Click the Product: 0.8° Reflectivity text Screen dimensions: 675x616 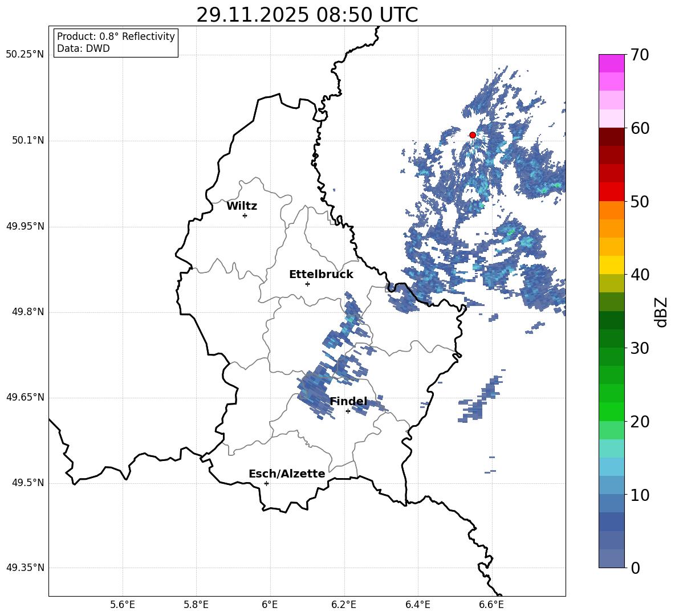tap(116, 36)
